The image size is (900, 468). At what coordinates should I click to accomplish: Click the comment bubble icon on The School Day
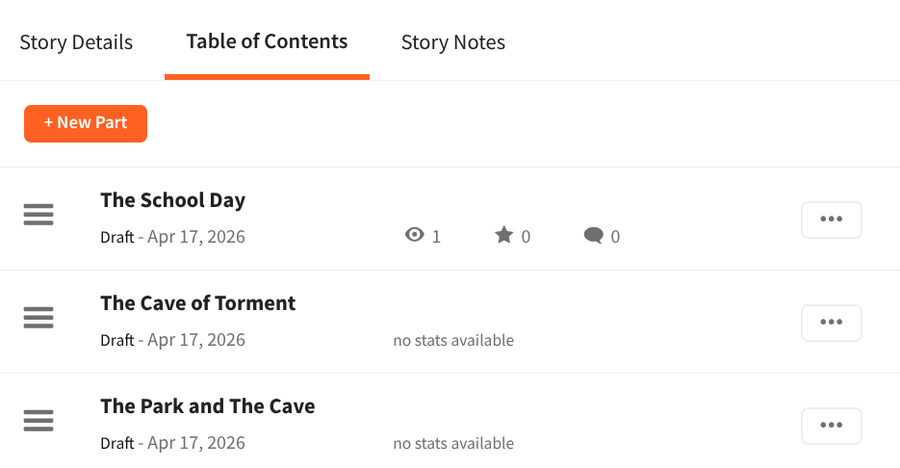[593, 236]
